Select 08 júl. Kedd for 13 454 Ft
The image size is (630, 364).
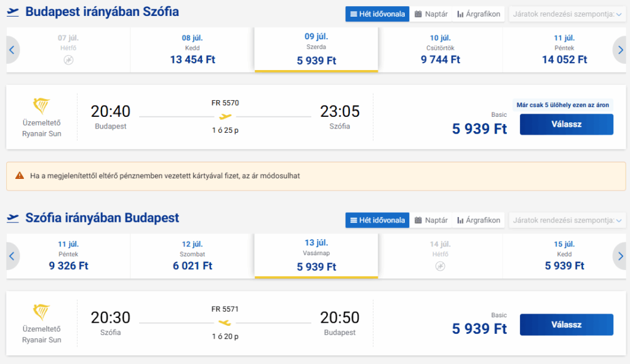click(193, 50)
